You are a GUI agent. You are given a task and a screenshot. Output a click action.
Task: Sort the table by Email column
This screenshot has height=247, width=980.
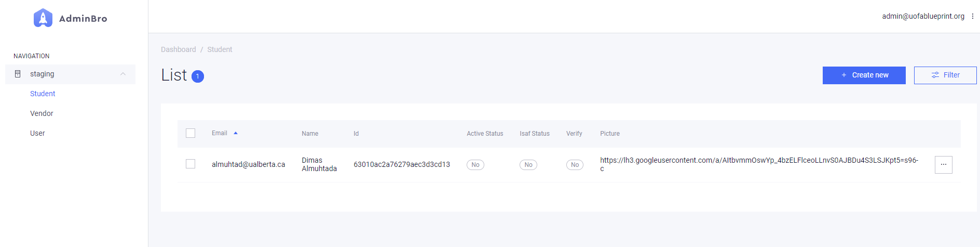(220, 133)
